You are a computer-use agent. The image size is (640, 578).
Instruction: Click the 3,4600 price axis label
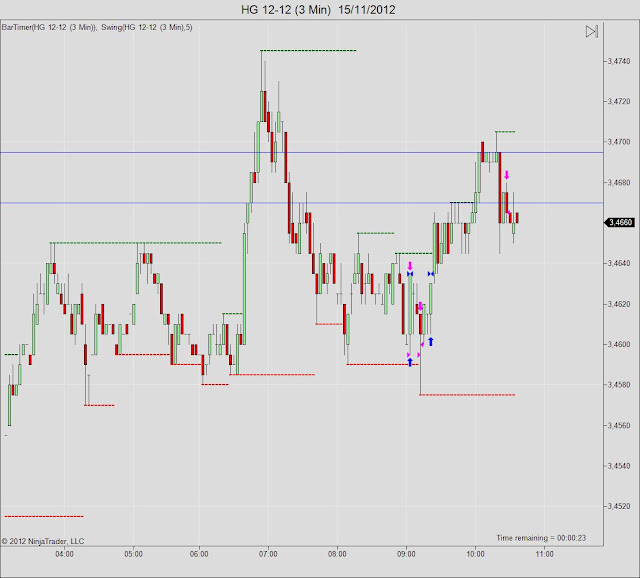tap(619, 344)
